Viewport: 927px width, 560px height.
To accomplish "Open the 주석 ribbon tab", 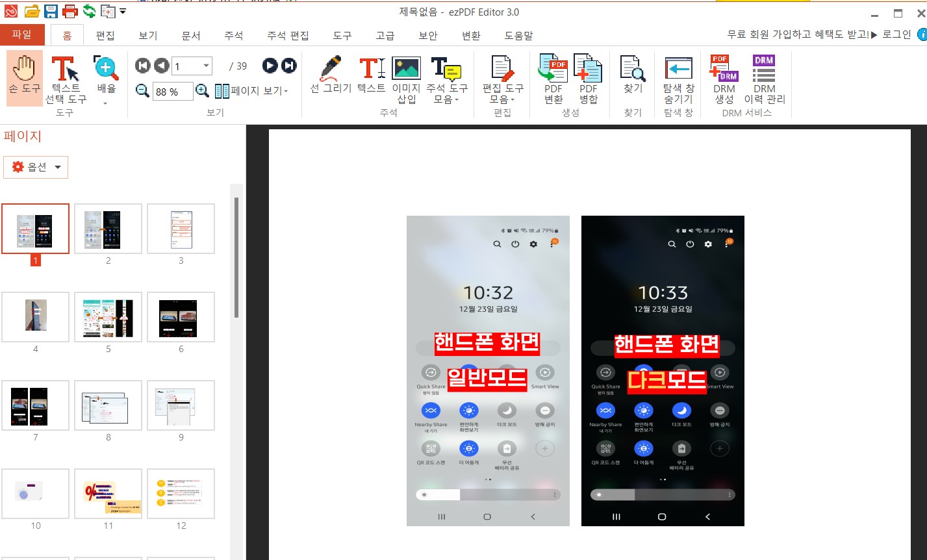I will coord(234,36).
